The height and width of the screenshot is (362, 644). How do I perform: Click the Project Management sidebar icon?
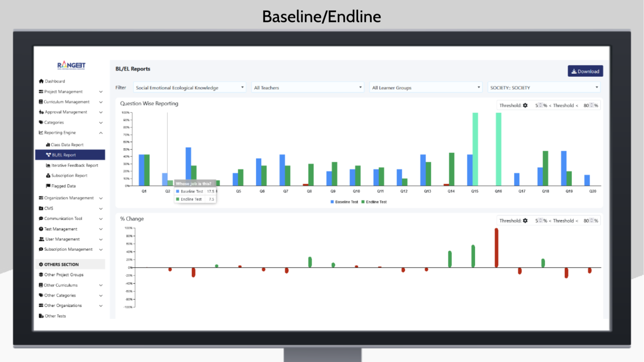[41, 92]
